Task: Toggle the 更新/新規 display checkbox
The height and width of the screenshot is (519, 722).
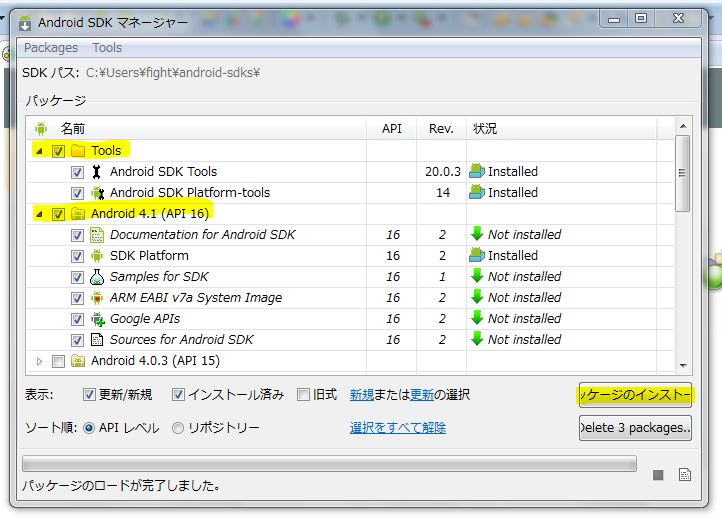Action: pos(89,395)
